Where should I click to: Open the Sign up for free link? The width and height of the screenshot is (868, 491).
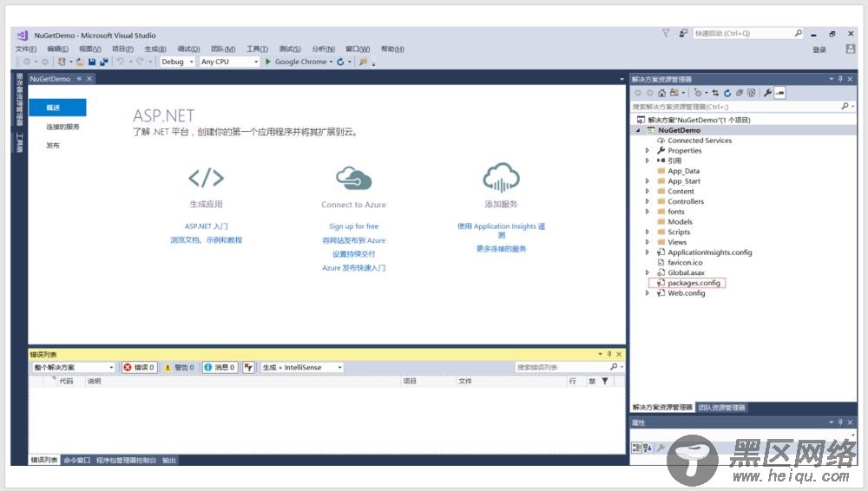[354, 226]
